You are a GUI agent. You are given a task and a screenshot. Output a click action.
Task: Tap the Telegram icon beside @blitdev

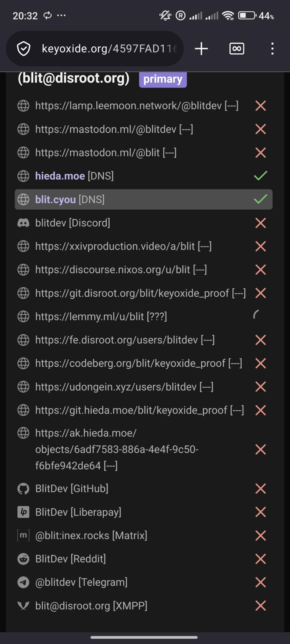[x=23, y=582]
